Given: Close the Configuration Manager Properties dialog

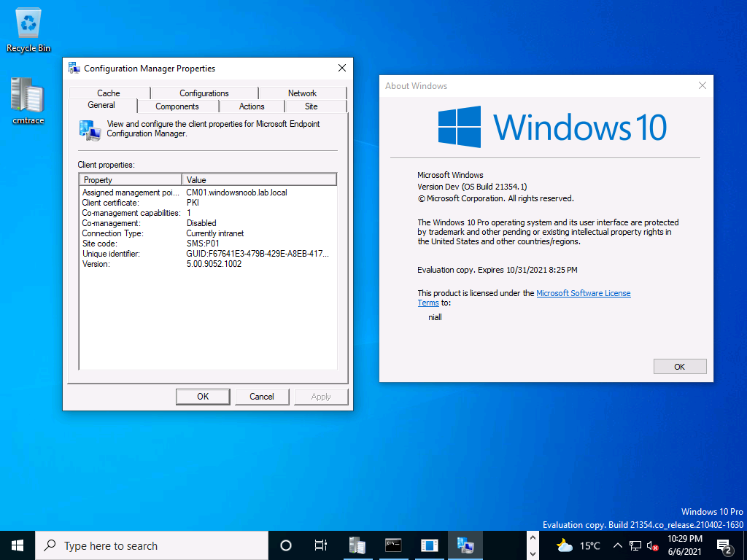Looking at the screenshot, I should pyautogui.click(x=342, y=68).
